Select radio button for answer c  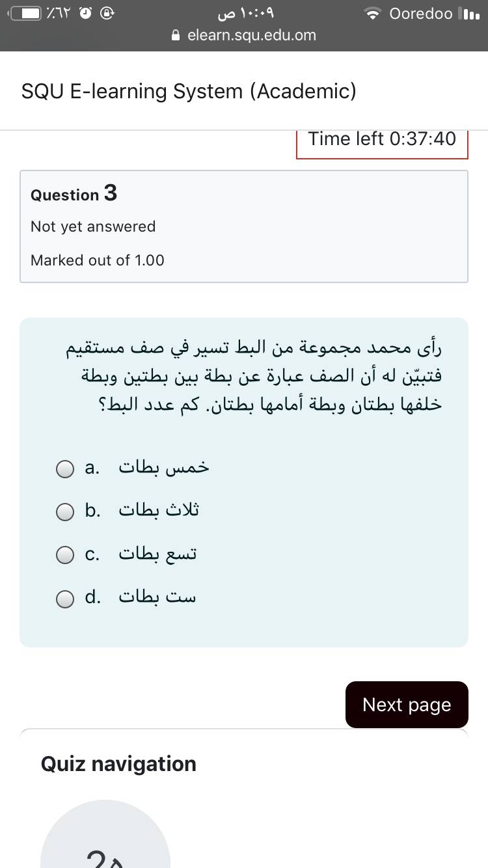click(65, 555)
